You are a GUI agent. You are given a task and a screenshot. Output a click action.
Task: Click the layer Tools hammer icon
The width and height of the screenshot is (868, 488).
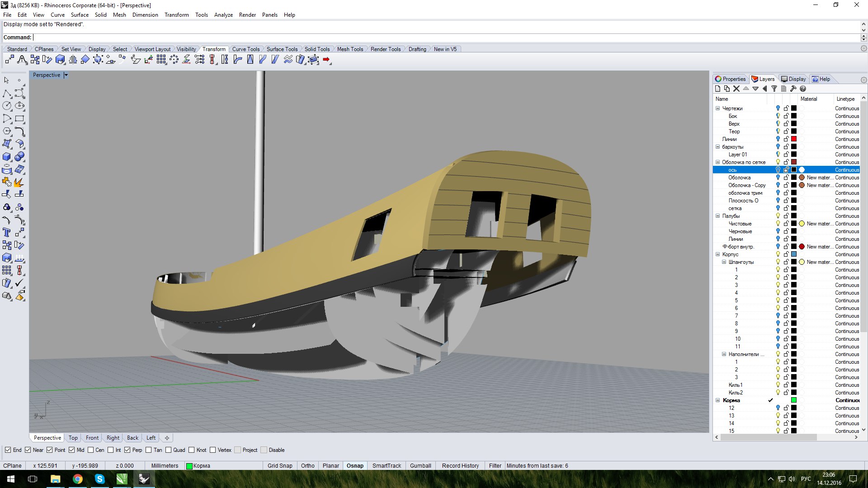(793, 89)
